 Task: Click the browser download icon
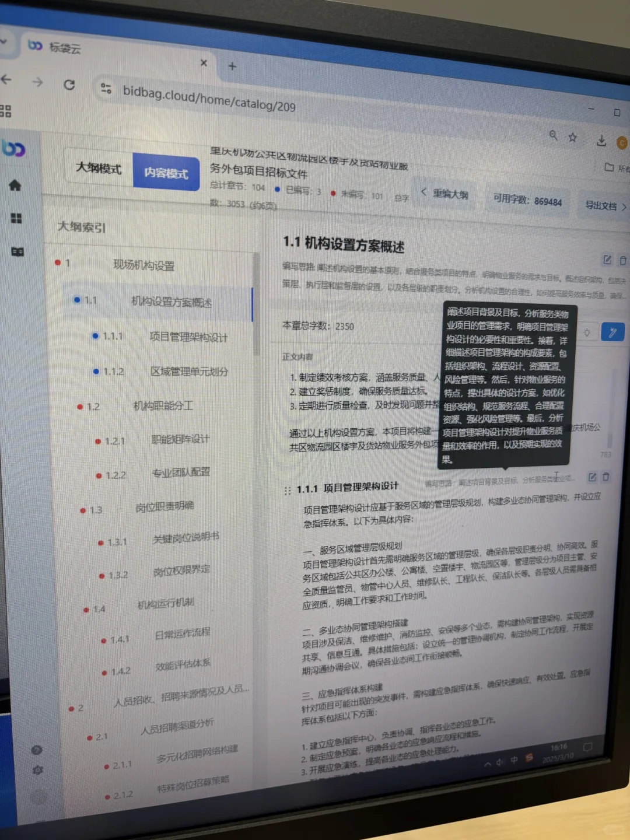point(600,140)
